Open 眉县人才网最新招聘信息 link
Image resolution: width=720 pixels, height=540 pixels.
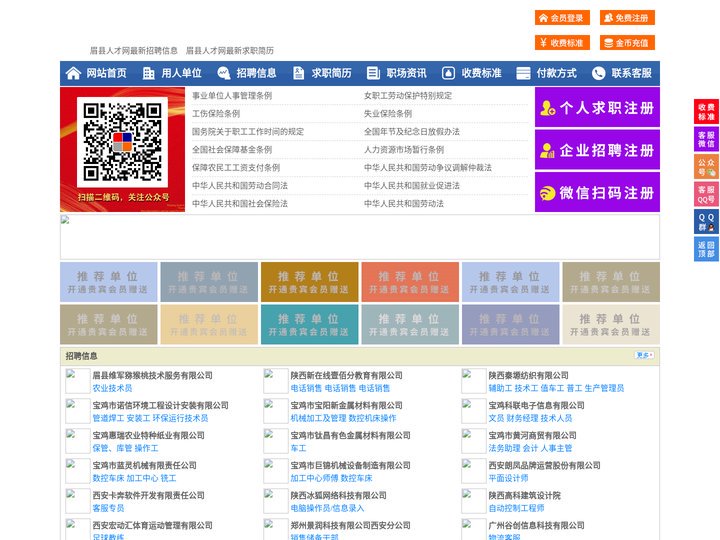click(x=134, y=51)
